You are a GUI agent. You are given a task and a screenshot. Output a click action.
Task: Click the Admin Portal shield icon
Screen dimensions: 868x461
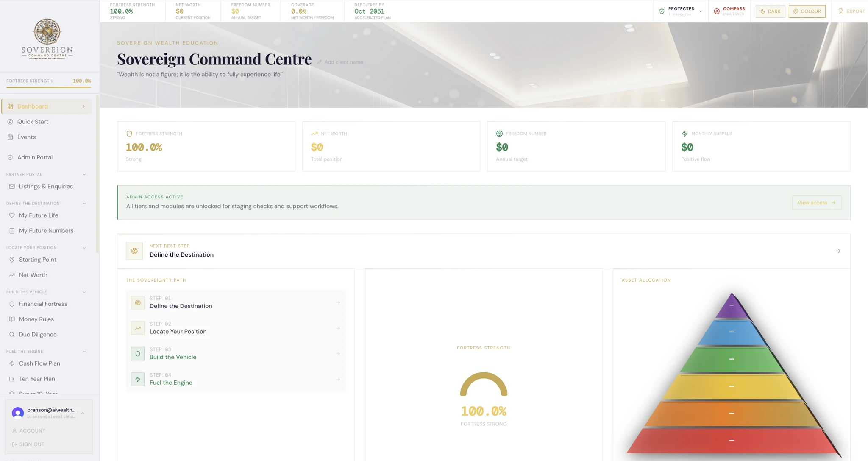coord(10,157)
